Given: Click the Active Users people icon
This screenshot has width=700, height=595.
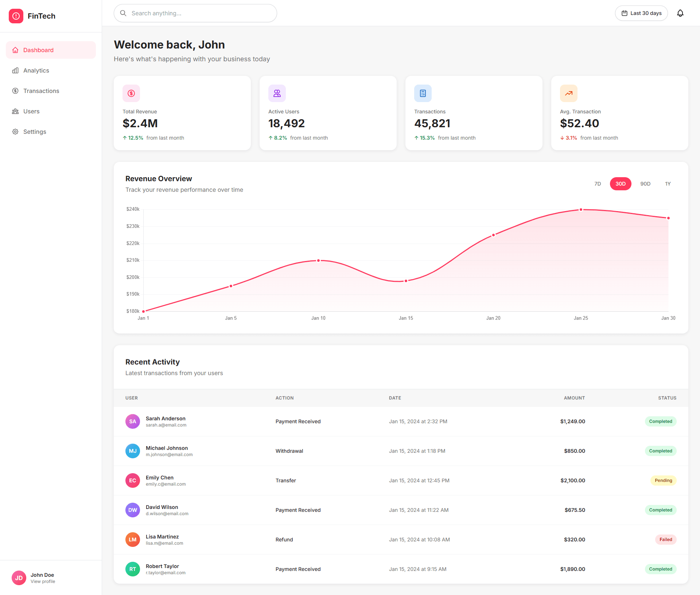Looking at the screenshot, I should (277, 93).
